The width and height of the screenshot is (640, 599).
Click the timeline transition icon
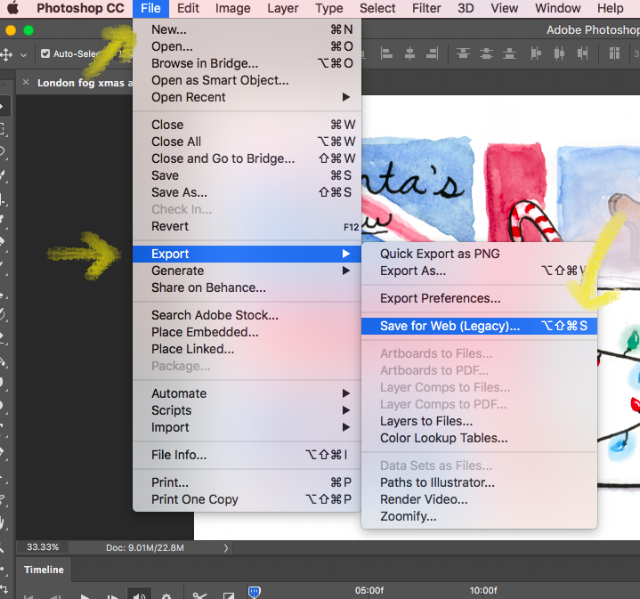pos(228,595)
